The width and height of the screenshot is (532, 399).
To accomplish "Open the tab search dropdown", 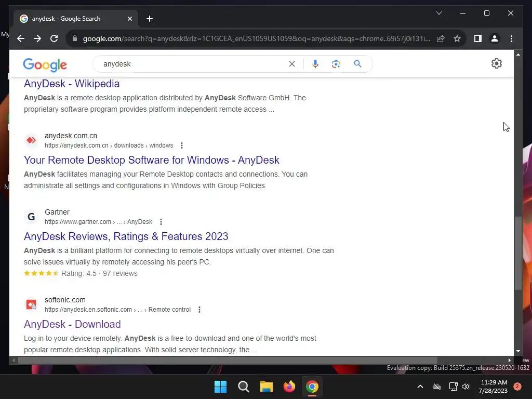I will tap(438, 13).
